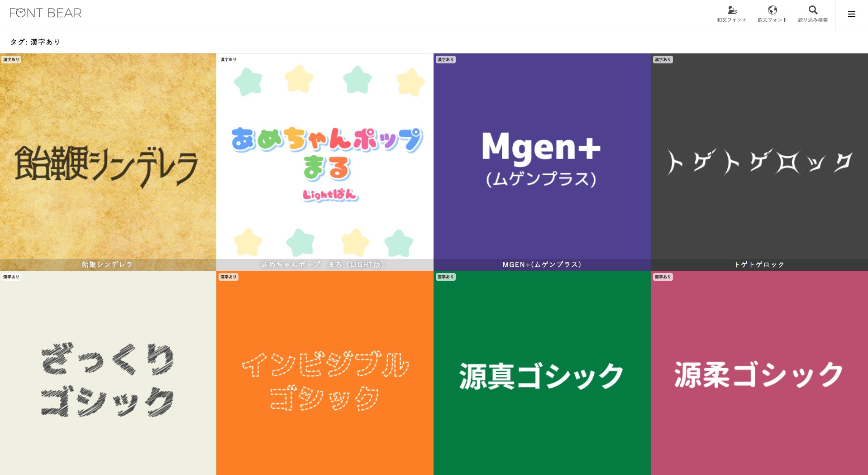Screen dimensions: 868x475
Task: Click the 漢字あり tag on あめちゃんポップ card
Action: pos(229,59)
